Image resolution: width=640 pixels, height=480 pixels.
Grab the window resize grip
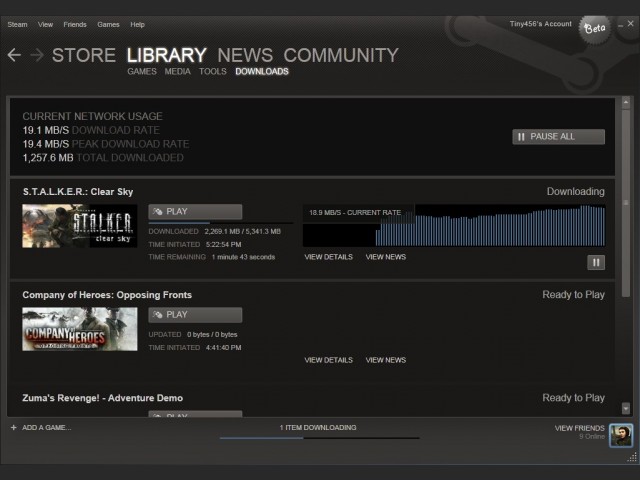tap(632, 457)
